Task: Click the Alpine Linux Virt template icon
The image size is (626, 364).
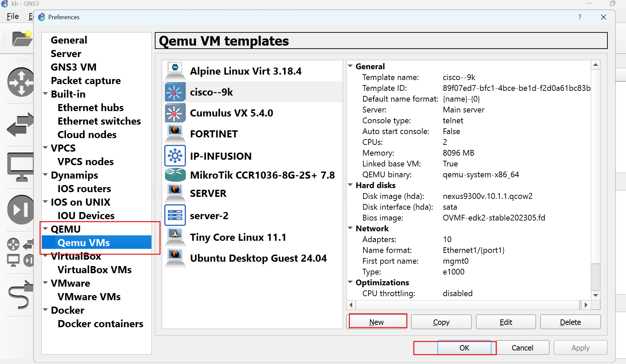Action: [x=175, y=71]
